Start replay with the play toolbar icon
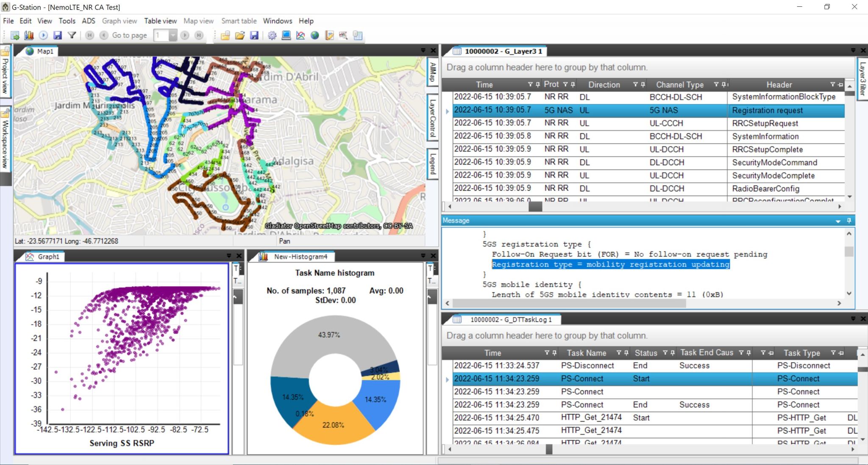The image size is (868, 465). 42,36
